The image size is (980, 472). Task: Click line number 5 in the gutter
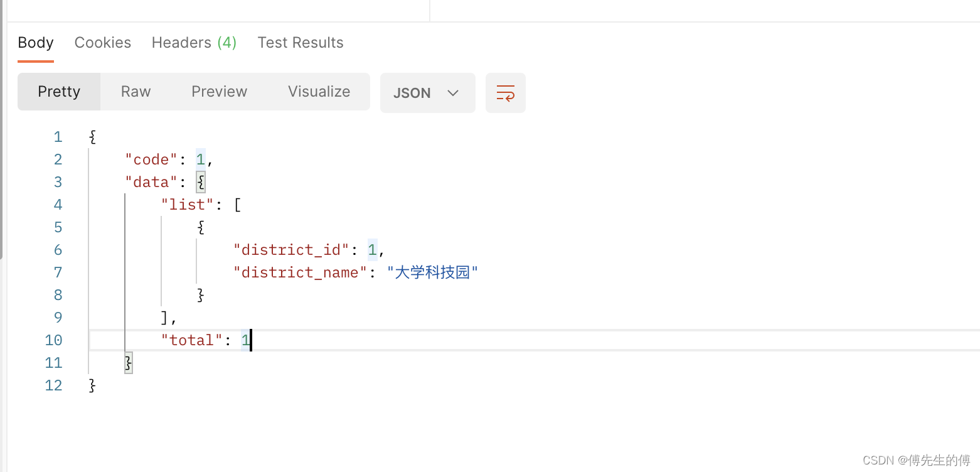pos(58,227)
